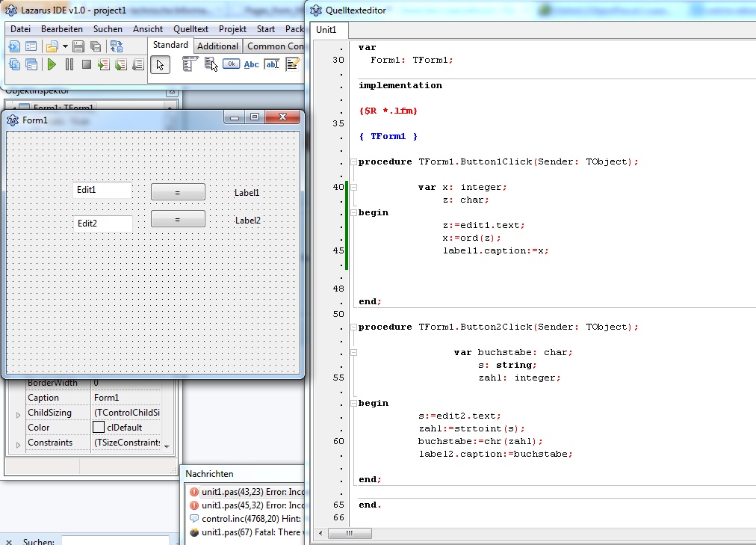Open the dropdown arrow next to Open icon
The image size is (756, 545).
click(x=65, y=46)
